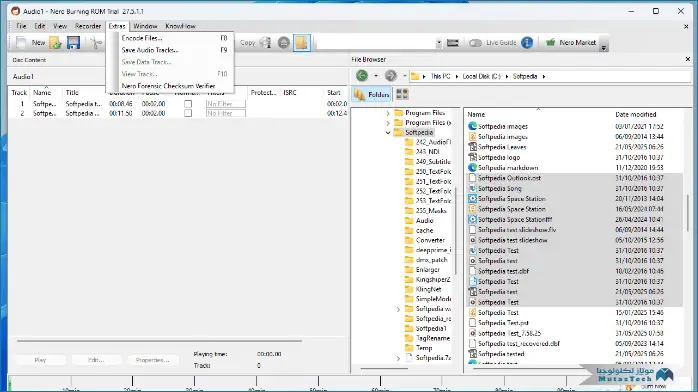The width and height of the screenshot is (698, 392).
Task: Click the blue Live Guide info icon
Action: [x=527, y=43]
